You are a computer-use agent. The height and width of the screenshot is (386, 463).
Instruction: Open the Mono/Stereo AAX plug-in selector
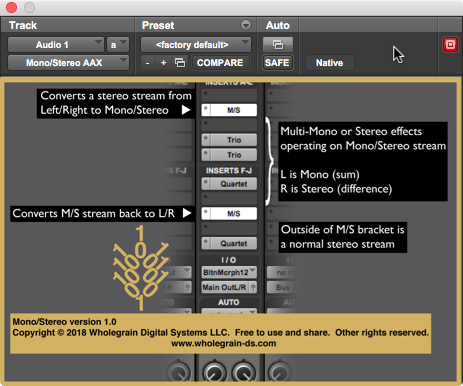68,63
